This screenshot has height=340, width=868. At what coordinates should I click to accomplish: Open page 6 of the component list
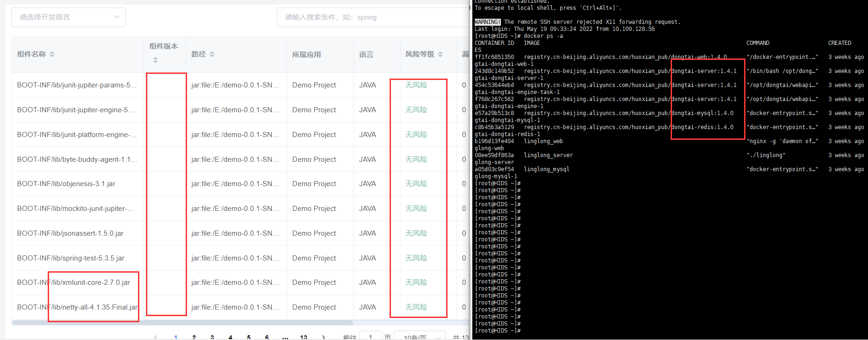tap(267, 337)
